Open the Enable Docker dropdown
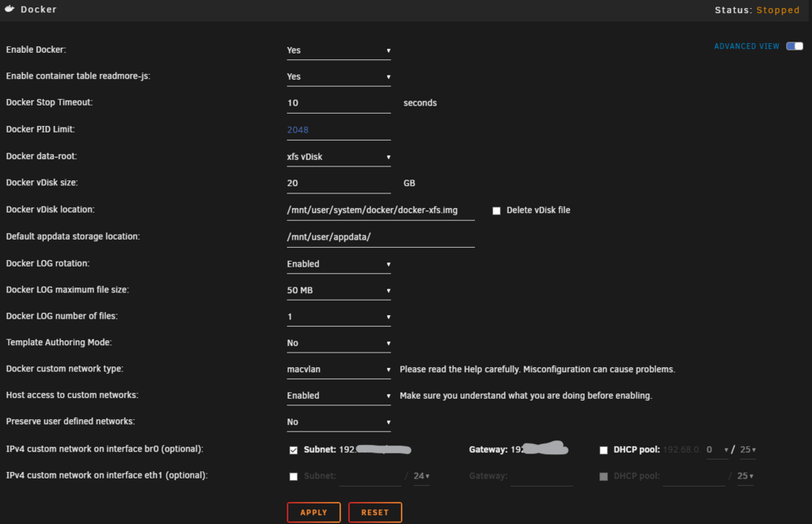This screenshot has width=812, height=524. coord(339,50)
